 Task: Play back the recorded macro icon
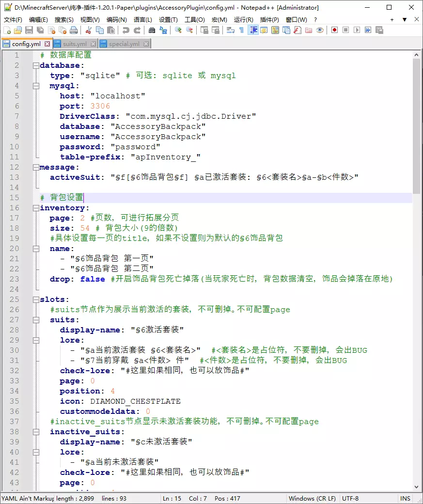[357, 30]
